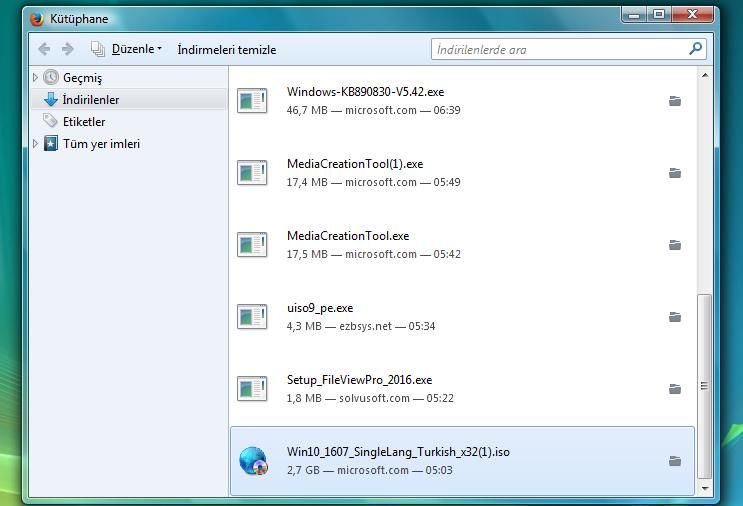The width and height of the screenshot is (743, 506).
Task: Select Etiketler in the sidebar
Action: click(x=84, y=121)
